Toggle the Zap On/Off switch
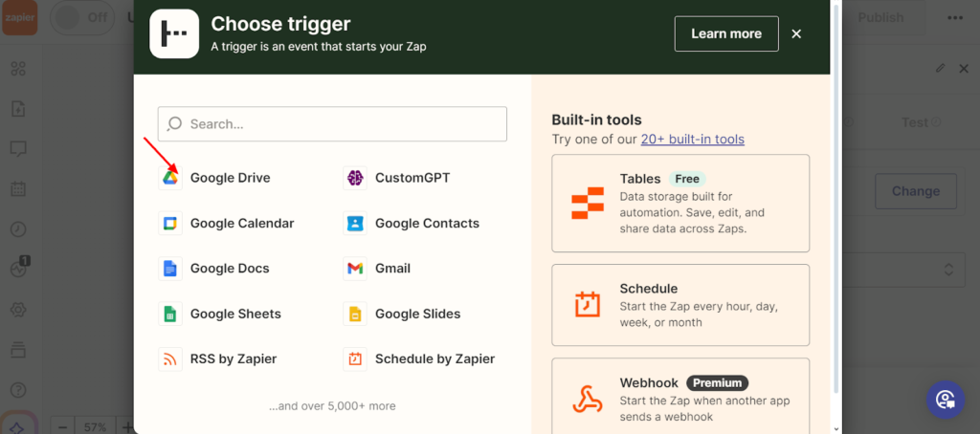The height and width of the screenshot is (434, 980). click(82, 17)
